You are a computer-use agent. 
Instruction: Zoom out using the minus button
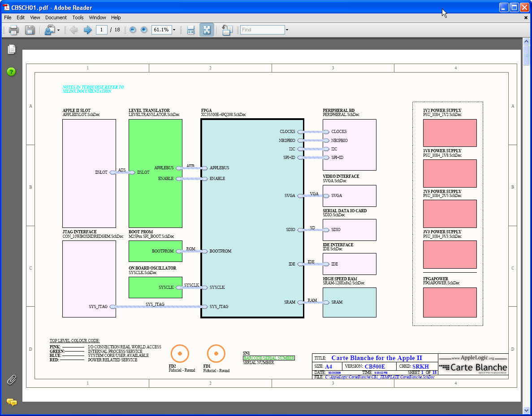[x=133, y=30]
